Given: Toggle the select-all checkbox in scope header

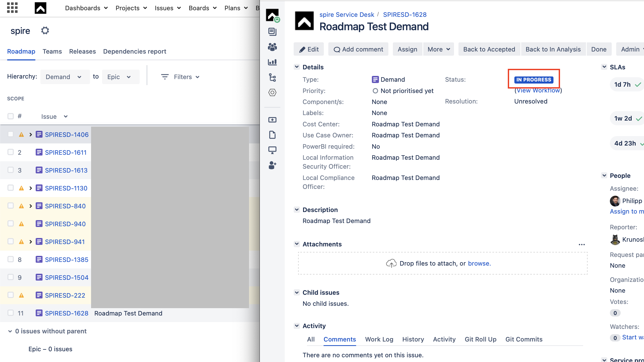Looking at the screenshot, I should 10,116.
